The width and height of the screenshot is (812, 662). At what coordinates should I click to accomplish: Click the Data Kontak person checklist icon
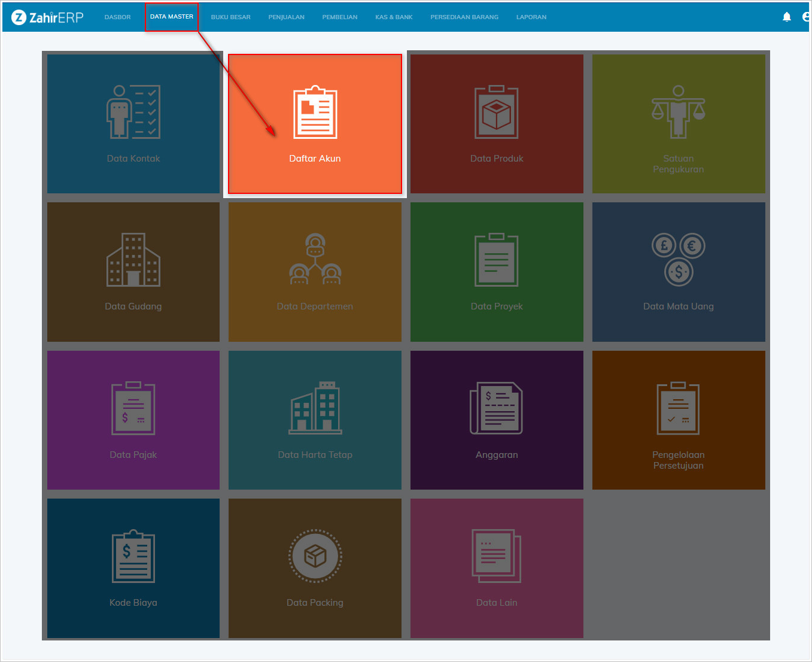(x=133, y=112)
